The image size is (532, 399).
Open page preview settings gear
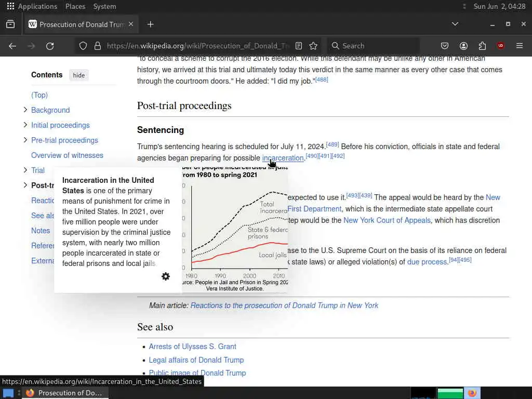click(166, 276)
